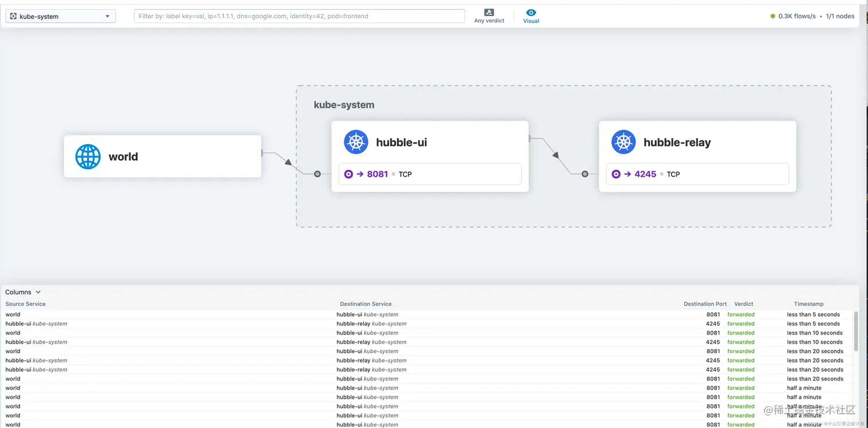Click the flow filter input field

[299, 16]
